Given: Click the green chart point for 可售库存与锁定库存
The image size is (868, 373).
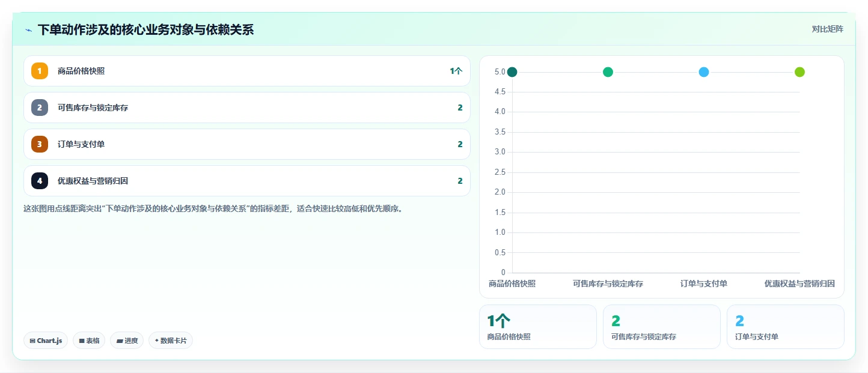Looking at the screenshot, I should click(x=608, y=72).
